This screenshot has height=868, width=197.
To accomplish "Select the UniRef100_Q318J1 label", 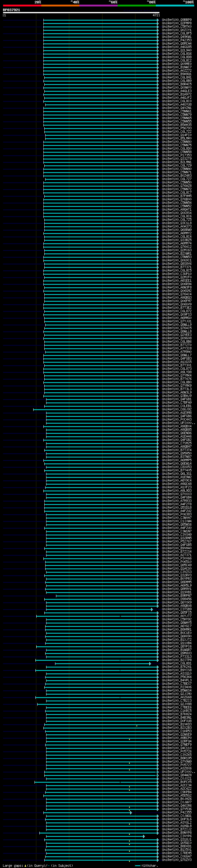I will (176, 840).
